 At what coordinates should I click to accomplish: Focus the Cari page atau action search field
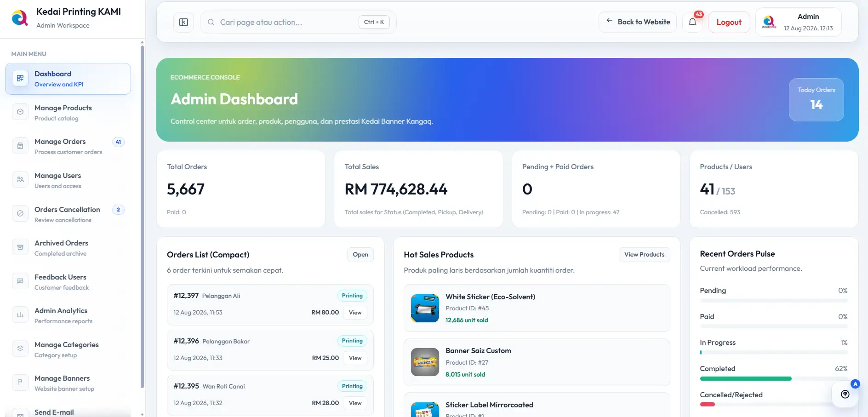[x=298, y=22]
